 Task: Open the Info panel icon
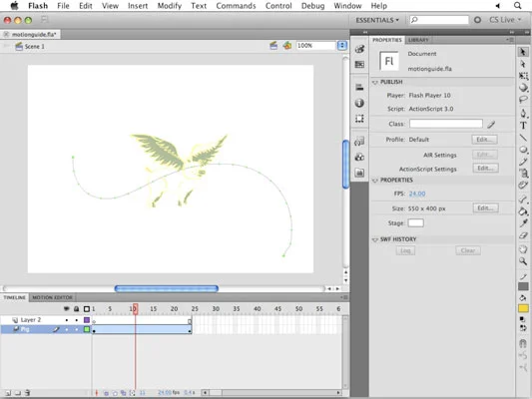click(359, 103)
